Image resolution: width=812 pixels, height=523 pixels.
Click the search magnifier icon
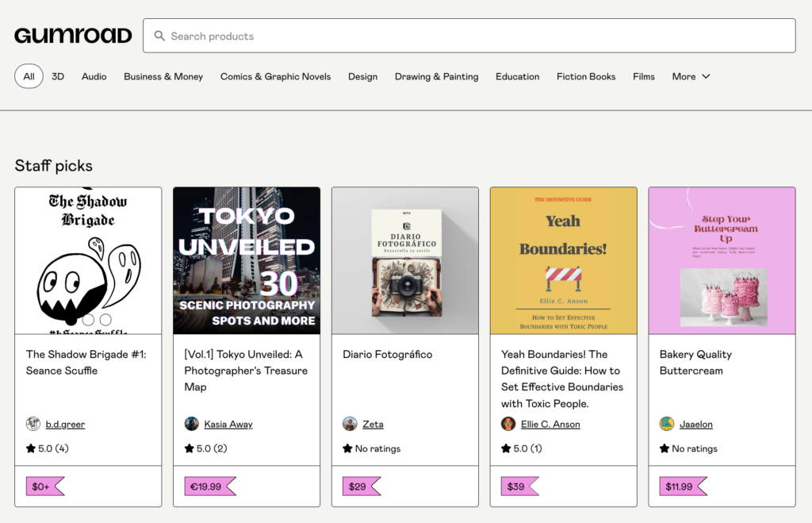click(159, 36)
